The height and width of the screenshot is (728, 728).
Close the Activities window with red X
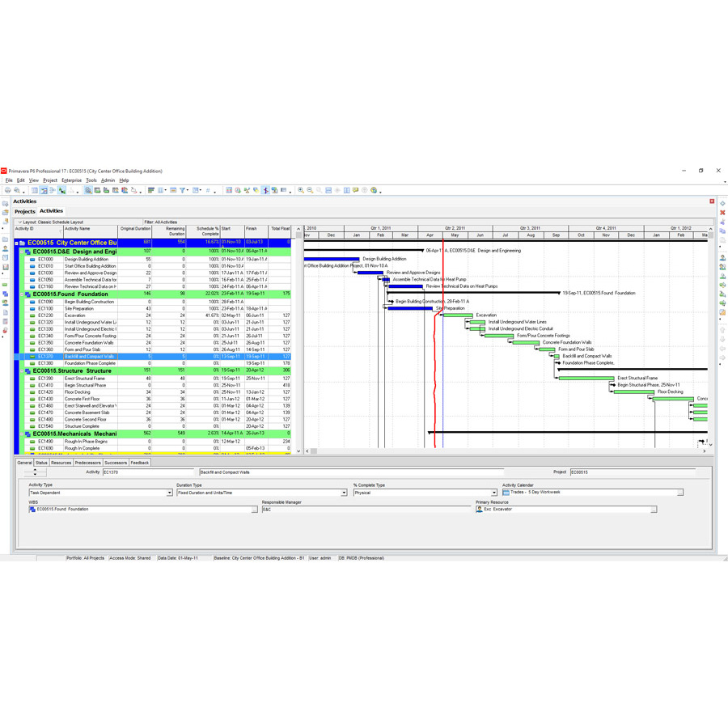(x=712, y=201)
